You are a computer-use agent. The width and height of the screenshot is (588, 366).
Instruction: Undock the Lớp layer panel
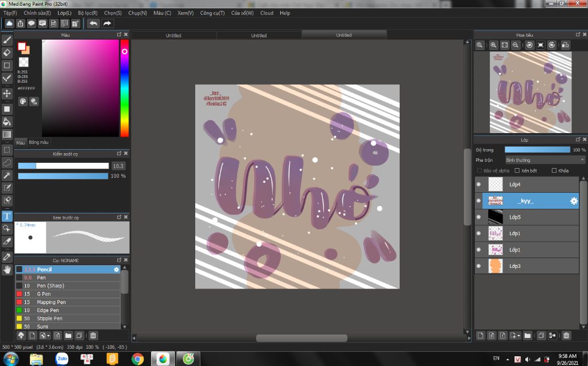coord(578,139)
